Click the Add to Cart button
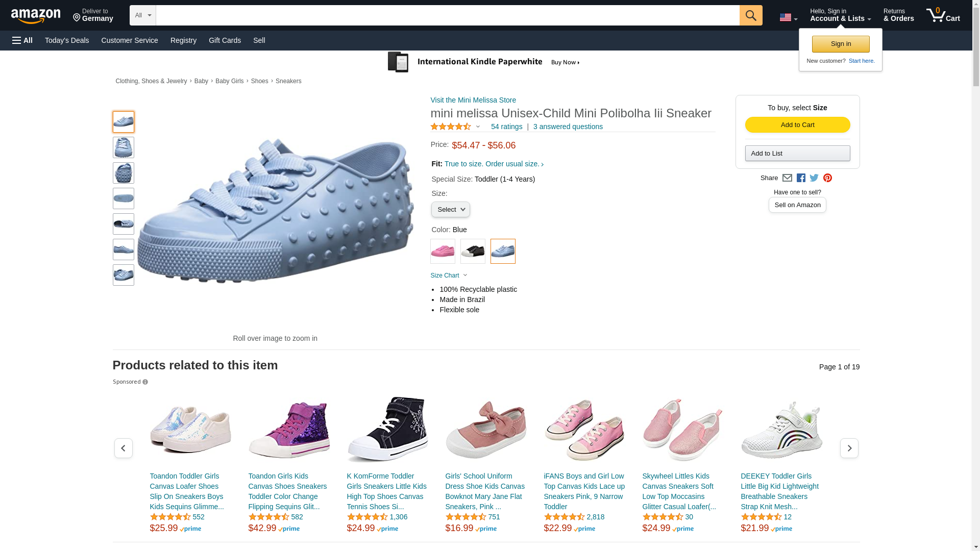 [x=797, y=125]
